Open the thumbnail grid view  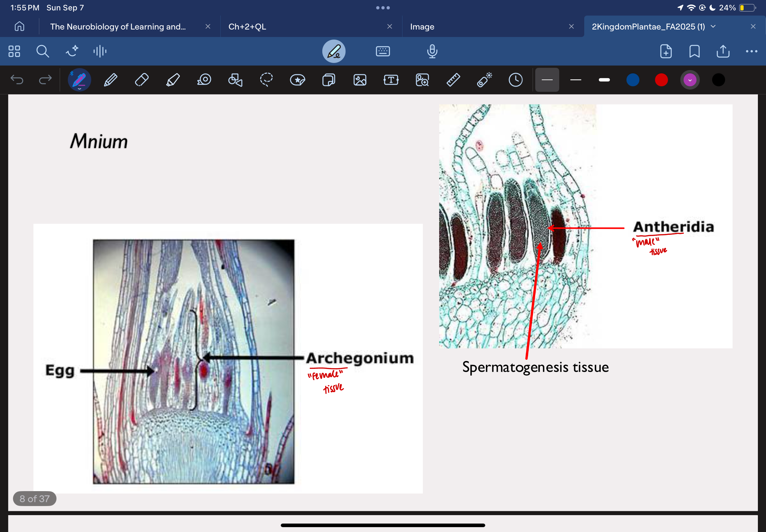pyautogui.click(x=14, y=51)
